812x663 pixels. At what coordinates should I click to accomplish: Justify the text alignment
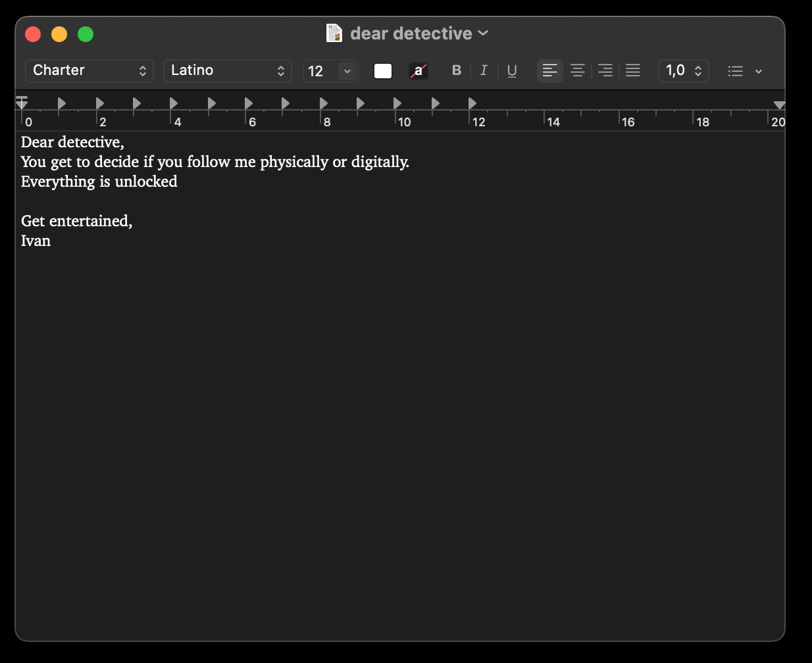632,70
